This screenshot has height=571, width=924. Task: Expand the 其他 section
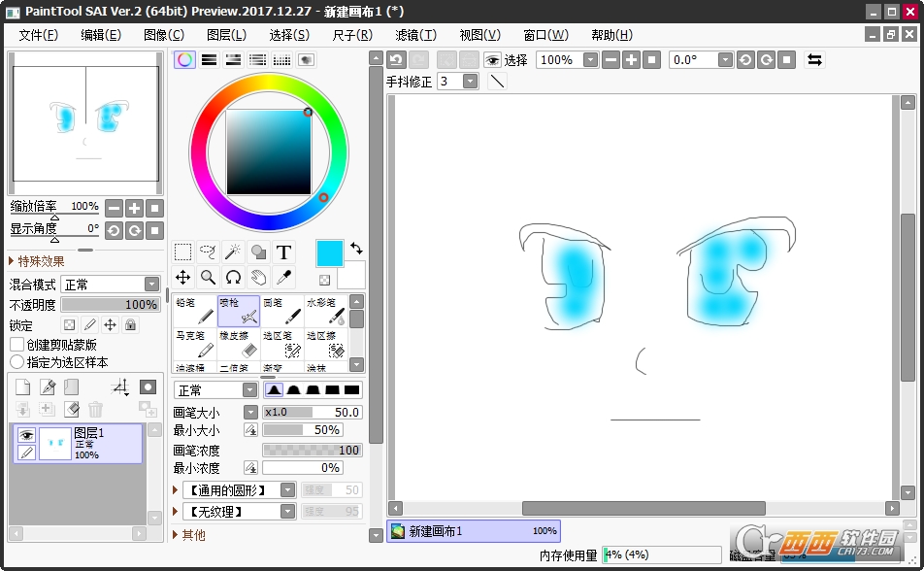[x=189, y=535]
